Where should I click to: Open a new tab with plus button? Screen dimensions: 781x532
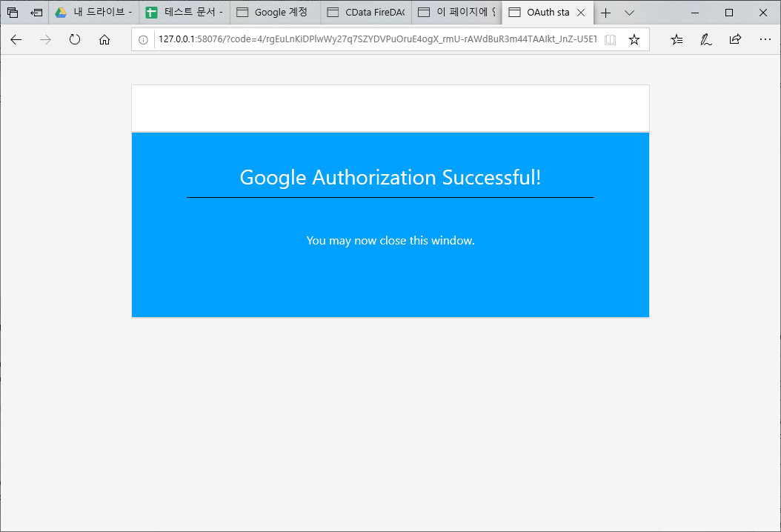(x=605, y=13)
